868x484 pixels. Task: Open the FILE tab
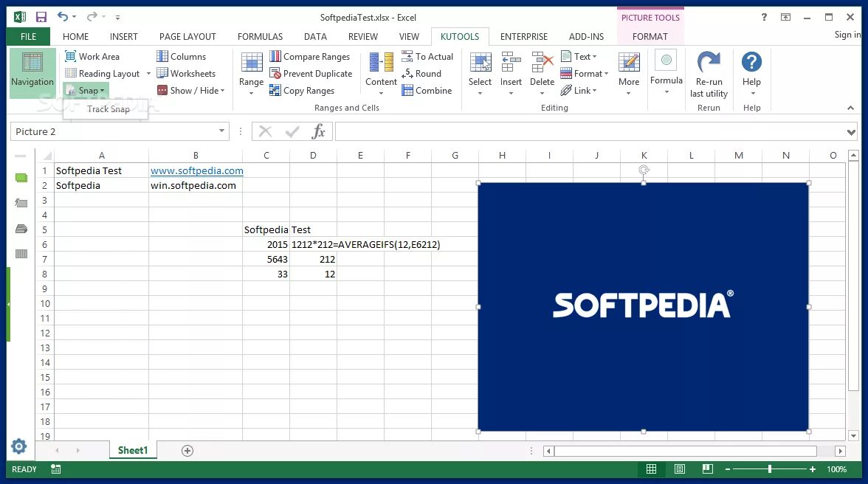[28, 36]
